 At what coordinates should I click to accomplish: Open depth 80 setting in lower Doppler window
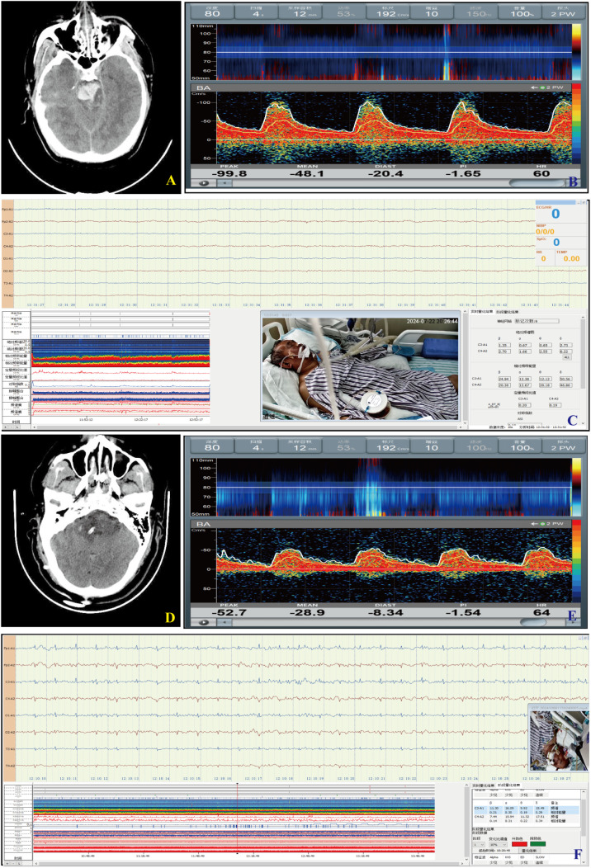[212, 446]
